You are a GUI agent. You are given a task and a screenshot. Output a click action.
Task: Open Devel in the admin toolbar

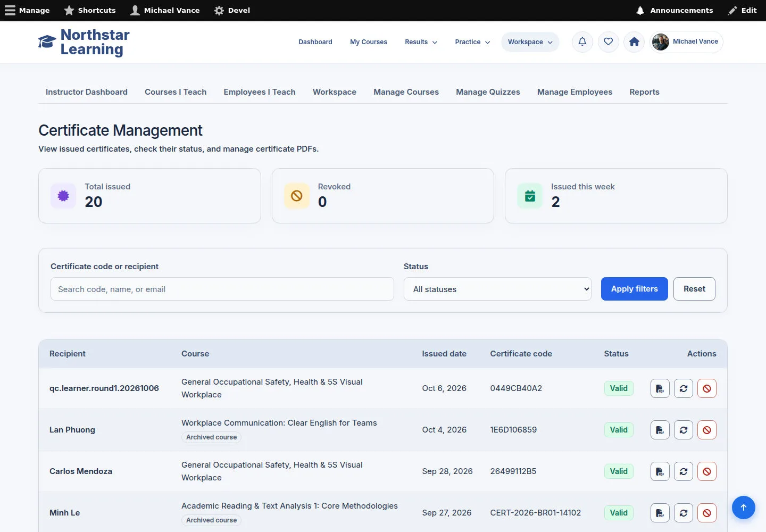[232, 10]
